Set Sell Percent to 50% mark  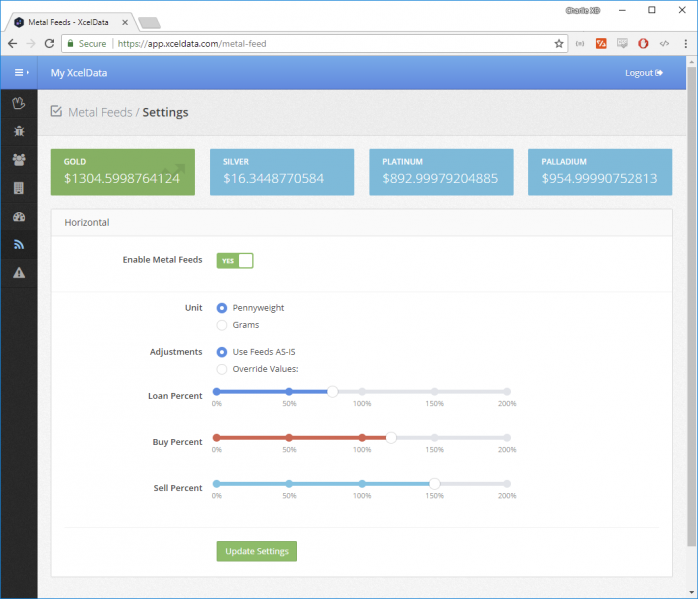[x=289, y=484]
